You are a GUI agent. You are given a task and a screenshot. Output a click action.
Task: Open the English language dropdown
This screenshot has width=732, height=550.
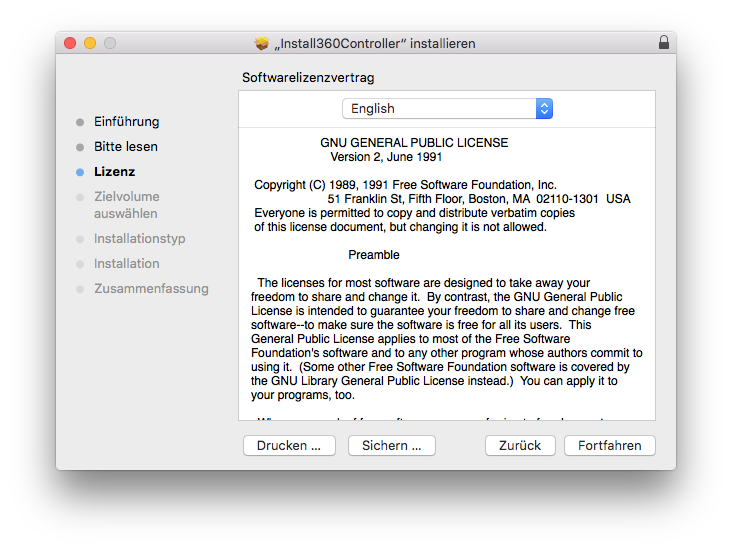pos(447,108)
